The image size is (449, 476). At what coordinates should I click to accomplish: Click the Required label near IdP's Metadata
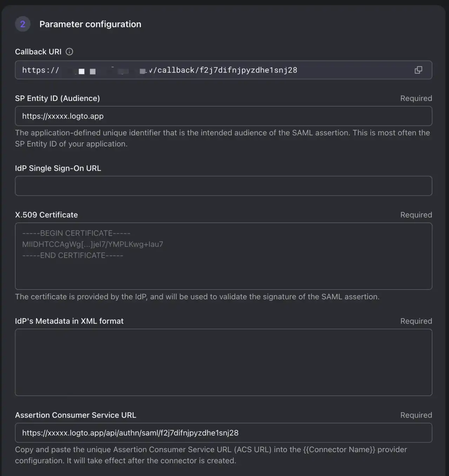pos(416,321)
